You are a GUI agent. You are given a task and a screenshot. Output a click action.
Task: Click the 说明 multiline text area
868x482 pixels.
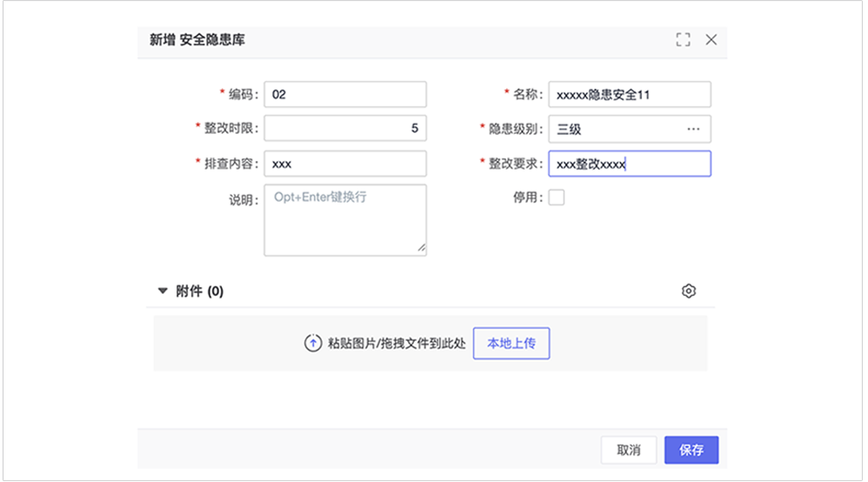345,219
